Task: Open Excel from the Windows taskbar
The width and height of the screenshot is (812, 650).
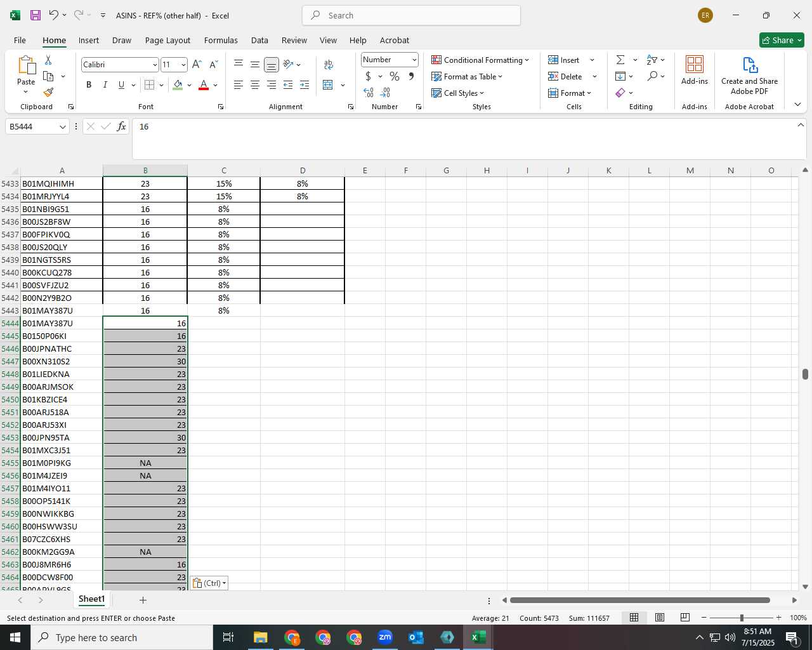Action: pyautogui.click(x=478, y=637)
